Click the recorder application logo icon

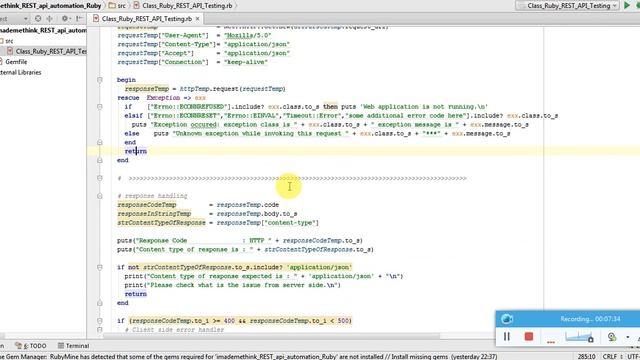click(x=507, y=319)
